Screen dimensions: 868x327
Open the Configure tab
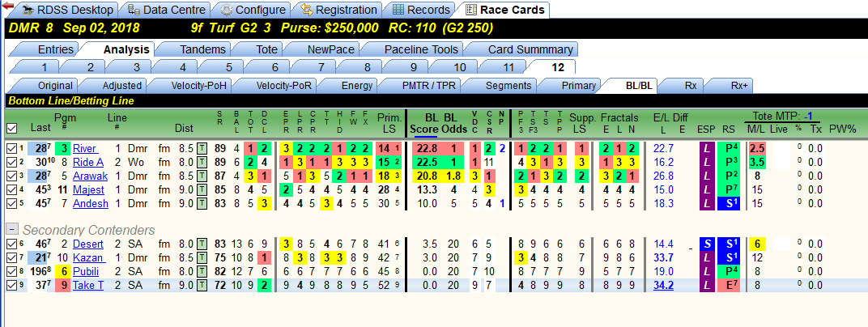coord(253,10)
